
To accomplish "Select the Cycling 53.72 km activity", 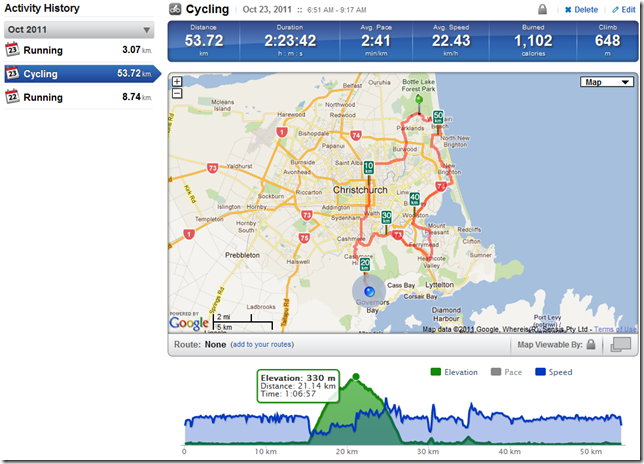I will [x=82, y=74].
